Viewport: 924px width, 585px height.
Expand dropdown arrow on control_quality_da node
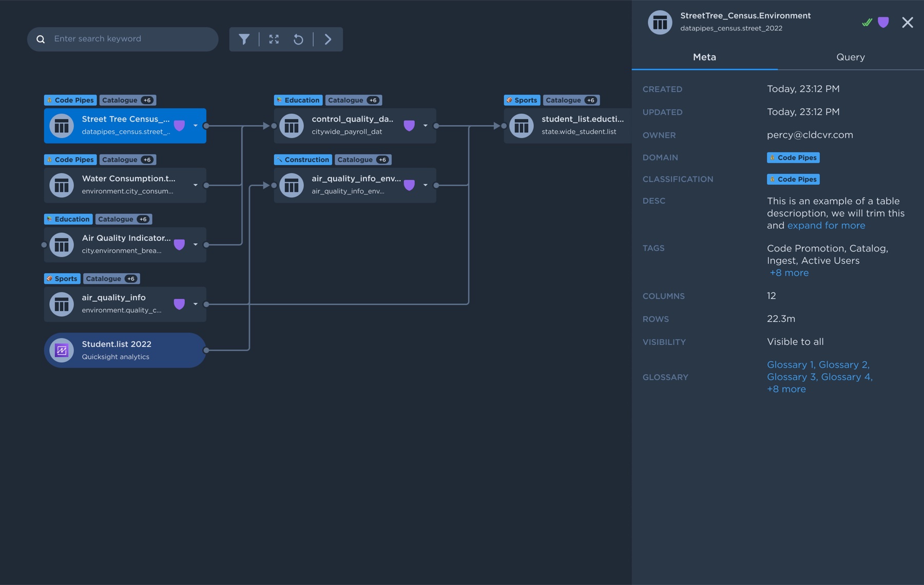click(x=426, y=126)
